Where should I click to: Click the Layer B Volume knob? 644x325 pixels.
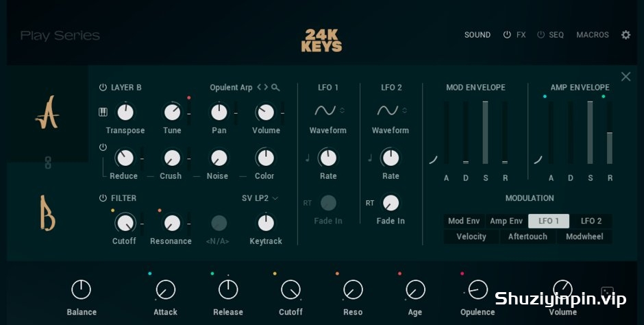(266, 112)
